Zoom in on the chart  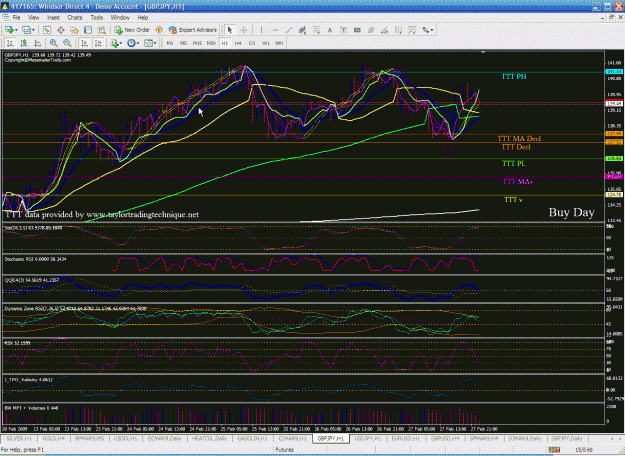pyautogui.click(x=53, y=43)
